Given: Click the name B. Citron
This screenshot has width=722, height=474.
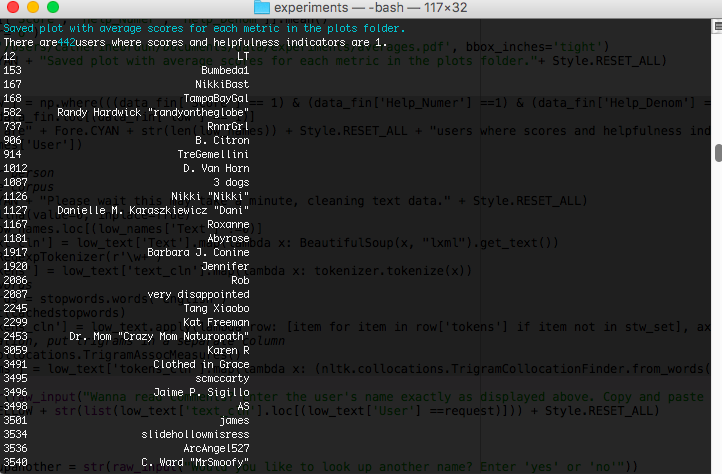Looking at the screenshot, I should [x=222, y=140].
